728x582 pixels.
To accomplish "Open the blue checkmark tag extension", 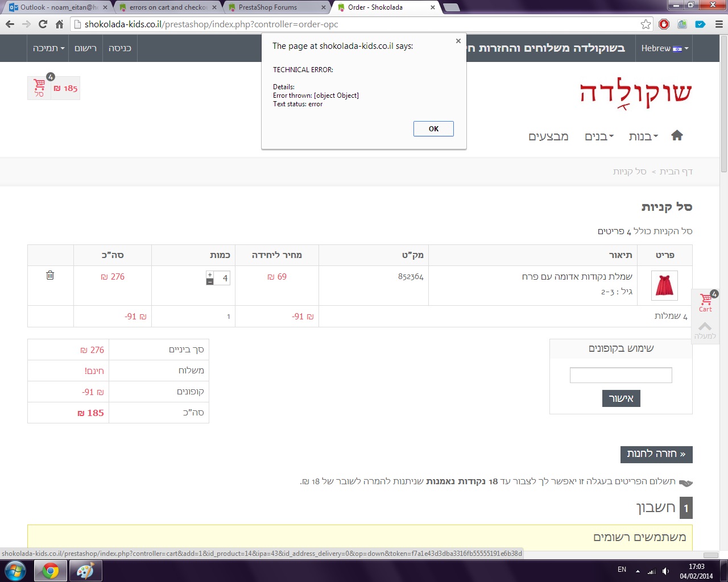I will point(701,24).
